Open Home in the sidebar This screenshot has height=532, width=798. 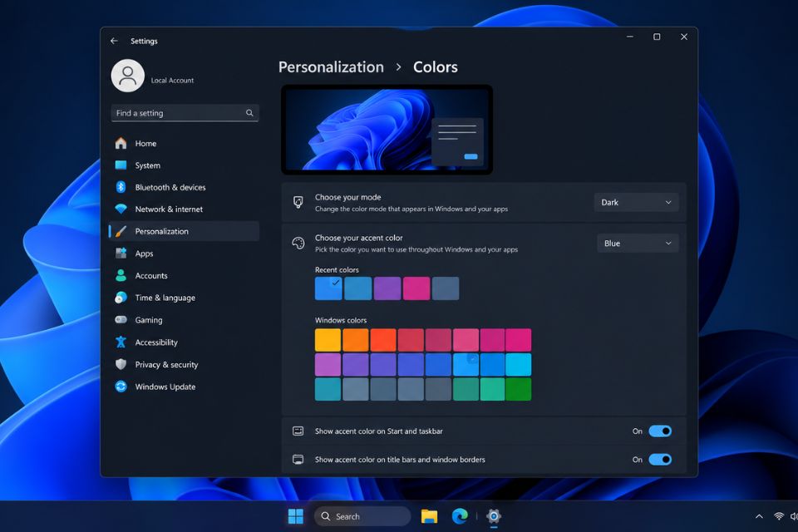(184, 143)
